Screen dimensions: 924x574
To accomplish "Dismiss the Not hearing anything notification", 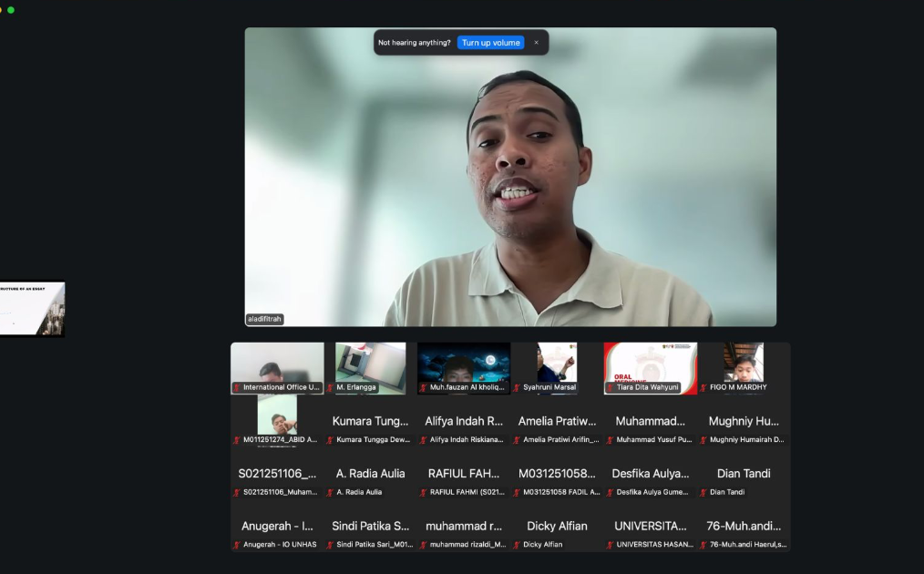I will pos(536,43).
